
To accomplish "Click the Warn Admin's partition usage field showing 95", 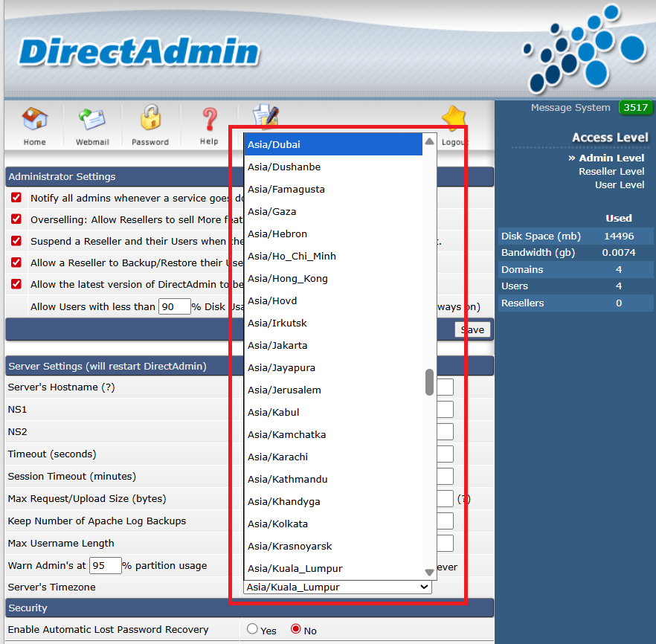I will [x=106, y=565].
